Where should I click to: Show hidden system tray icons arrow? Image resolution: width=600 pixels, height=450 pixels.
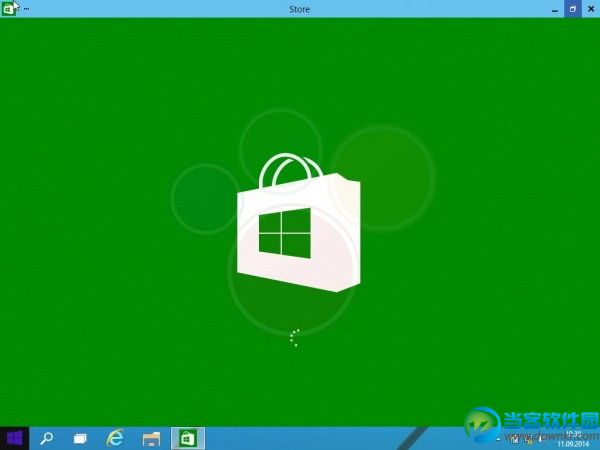(499, 439)
